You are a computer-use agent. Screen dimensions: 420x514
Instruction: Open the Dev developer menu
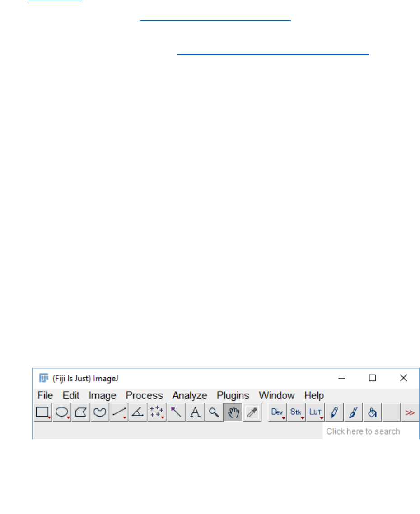point(277,412)
